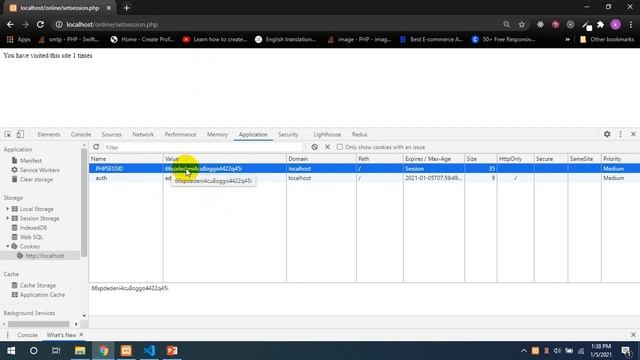Expand the Local Storage tree node
This screenshot has width=640, height=360.
pos(7,209)
